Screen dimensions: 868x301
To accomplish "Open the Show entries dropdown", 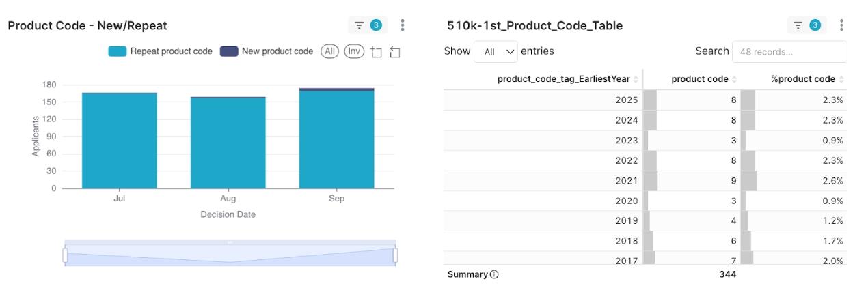I will (496, 52).
